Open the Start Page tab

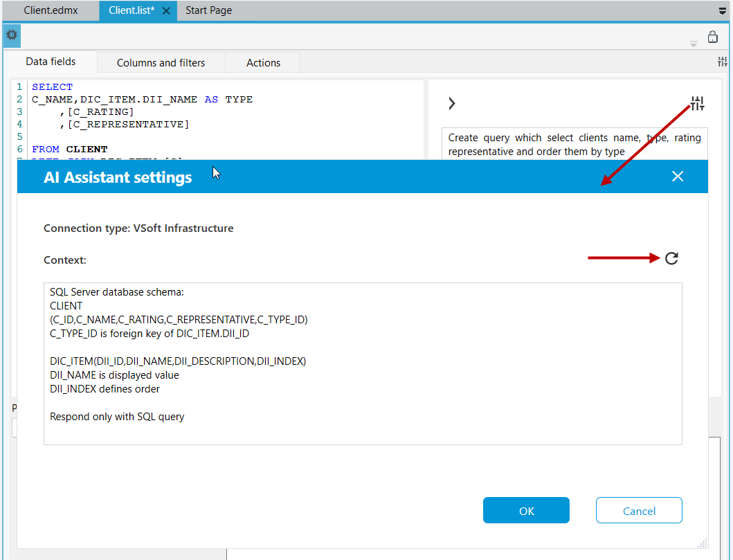pyautogui.click(x=208, y=10)
